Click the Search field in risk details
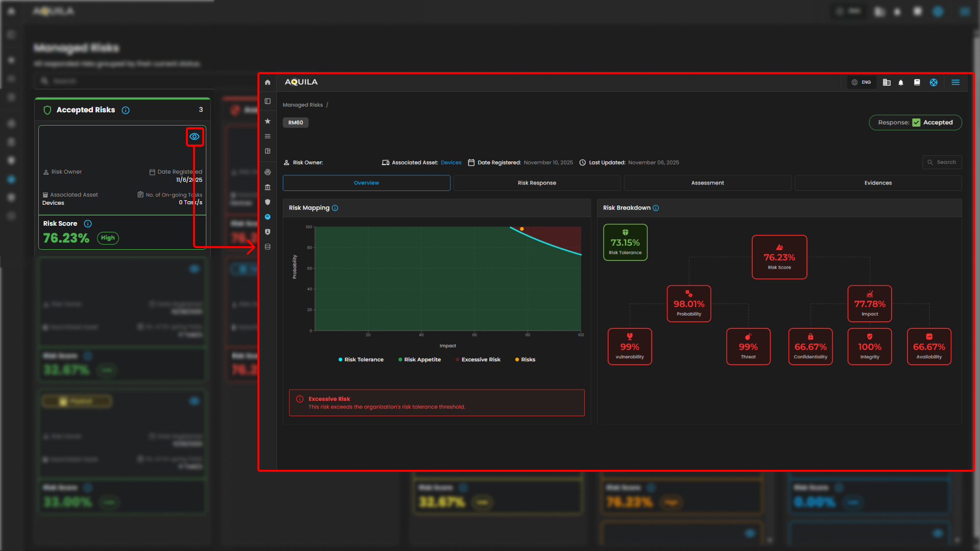 click(x=942, y=162)
